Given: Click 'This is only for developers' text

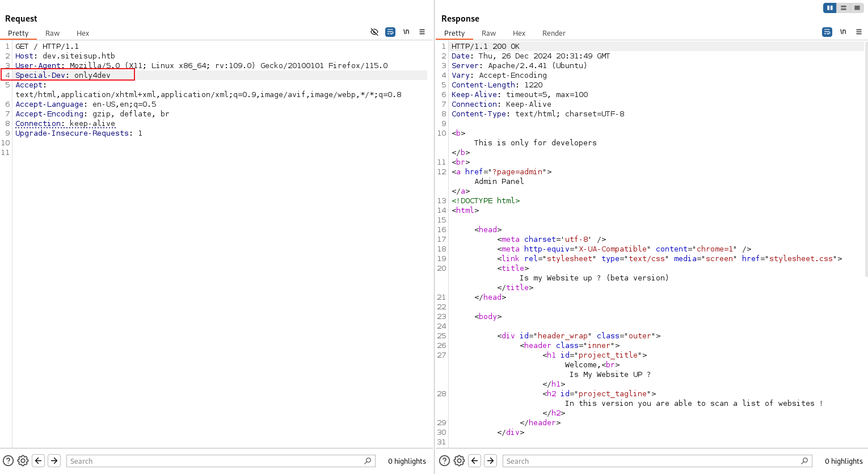Looking at the screenshot, I should tap(536, 142).
